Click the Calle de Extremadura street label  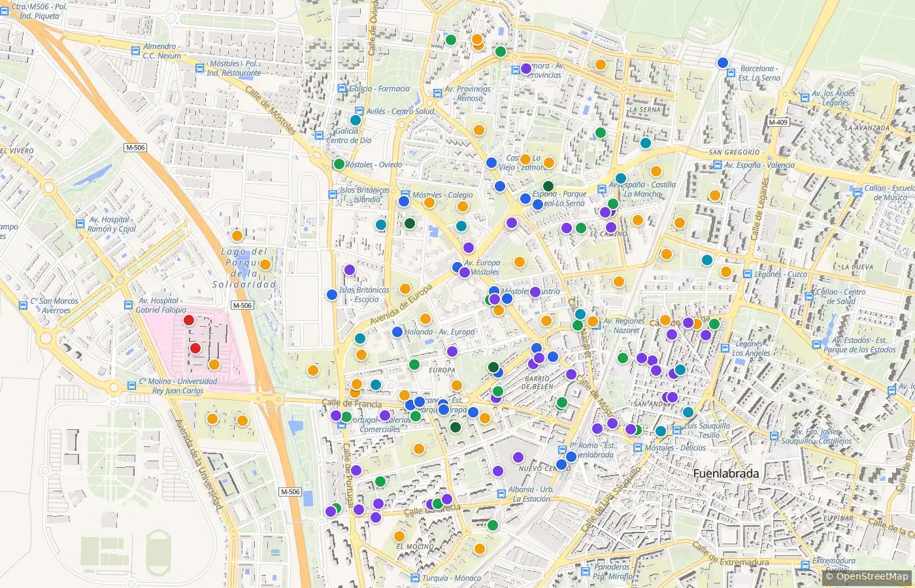click(x=730, y=554)
